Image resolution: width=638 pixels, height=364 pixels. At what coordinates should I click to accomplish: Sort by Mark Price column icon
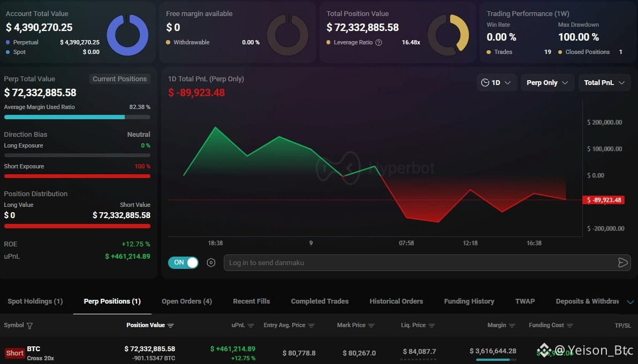tap(371, 326)
